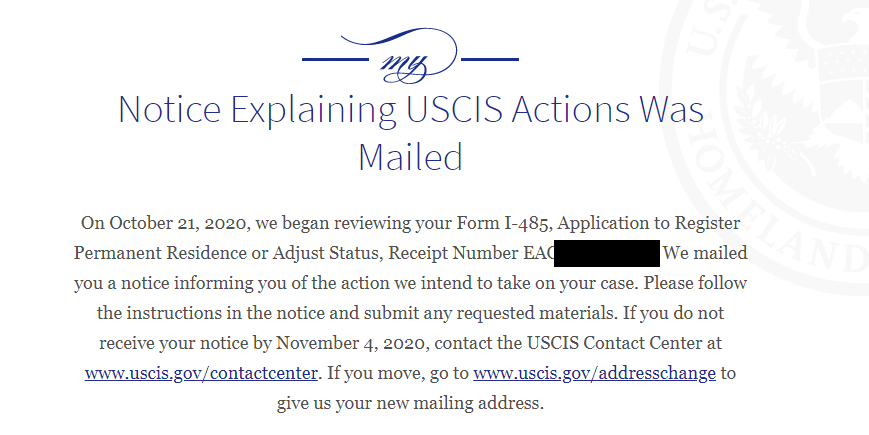869x435 pixels.
Task: Click 'give us your new mailing address' text
Action: [x=408, y=403]
